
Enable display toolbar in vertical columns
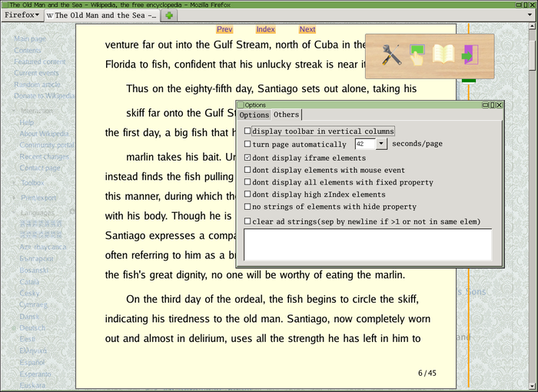tap(247, 131)
